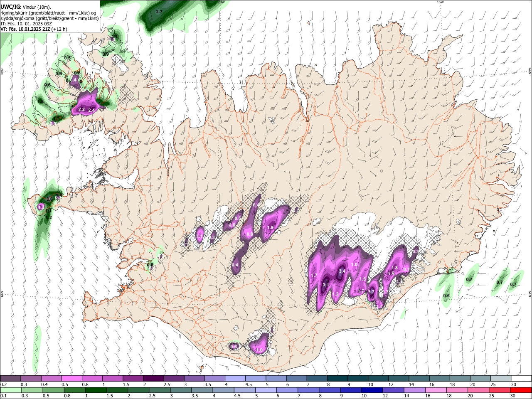Select the light pink 16 swatch in lower legend
This screenshot has width=532, height=399.
click(x=437, y=390)
